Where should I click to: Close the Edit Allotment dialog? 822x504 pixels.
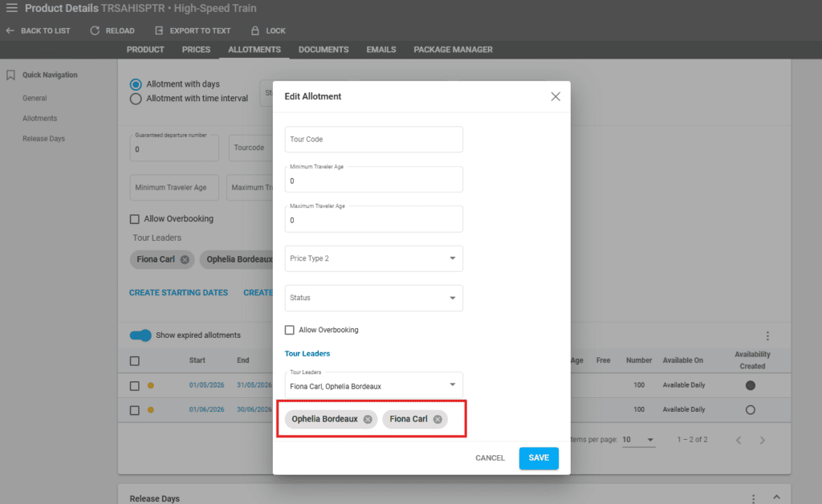pyautogui.click(x=555, y=96)
